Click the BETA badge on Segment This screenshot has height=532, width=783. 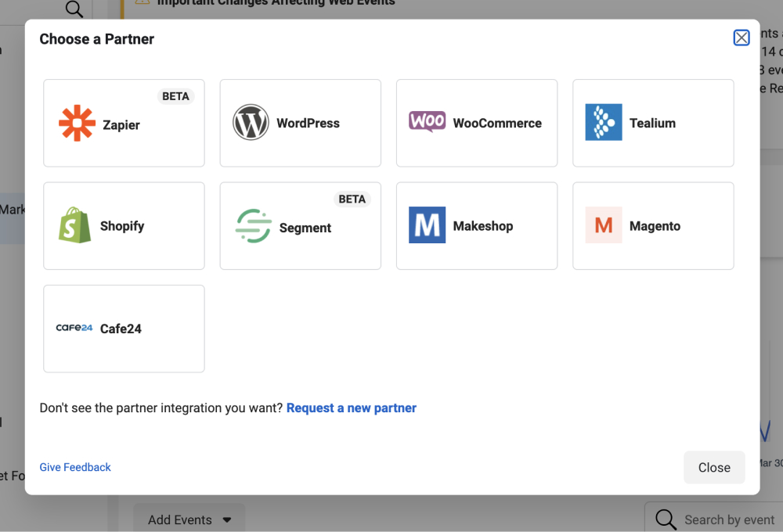click(x=352, y=199)
